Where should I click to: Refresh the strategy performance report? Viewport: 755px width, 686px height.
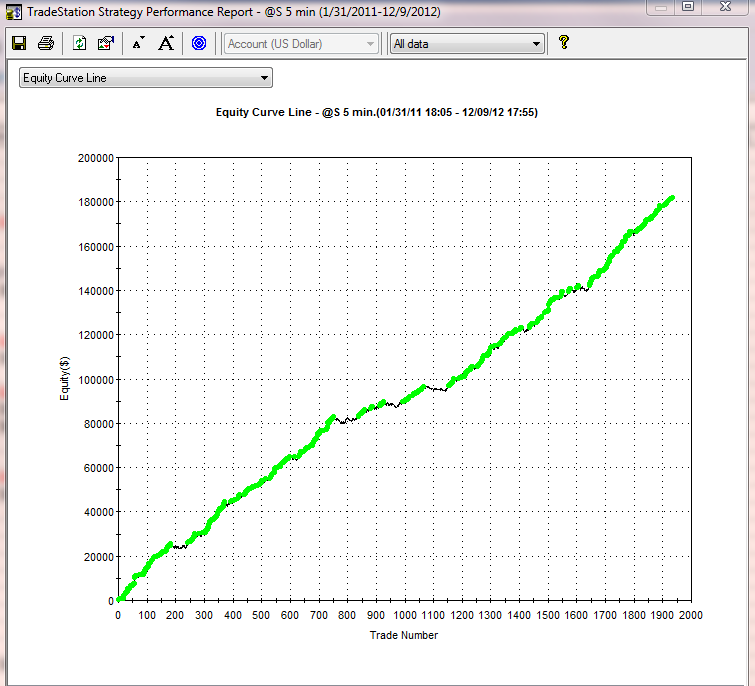point(80,43)
